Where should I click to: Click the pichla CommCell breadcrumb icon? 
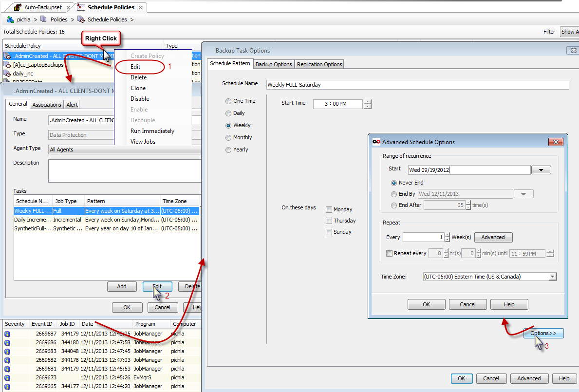point(10,19)
